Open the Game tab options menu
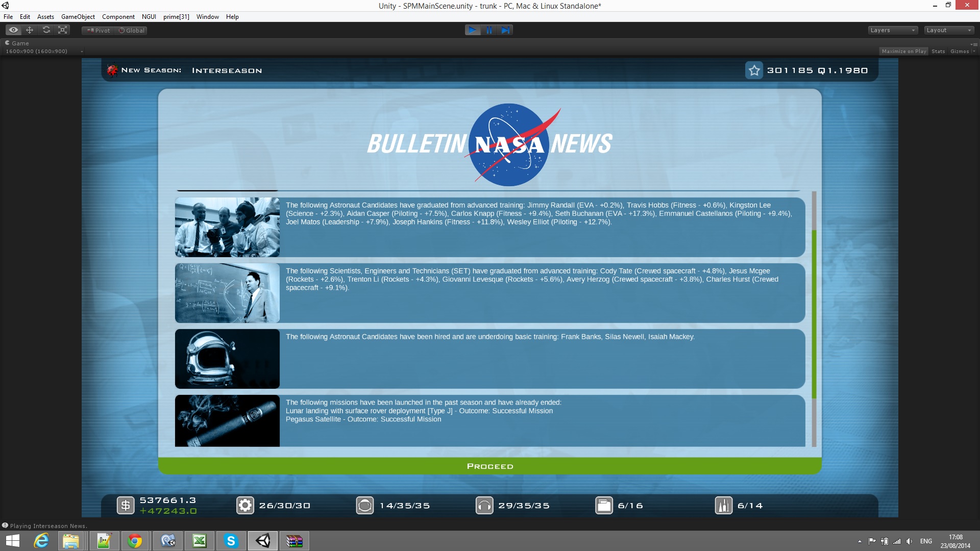 coord(974,44)
